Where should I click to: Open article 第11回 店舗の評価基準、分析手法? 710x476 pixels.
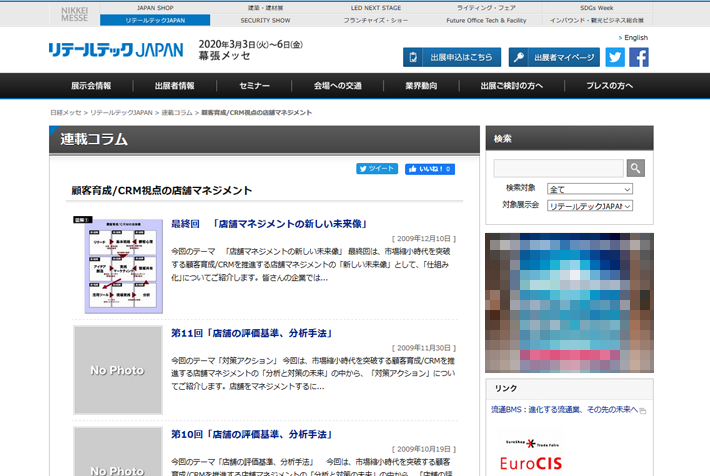[x=252, y=333]
